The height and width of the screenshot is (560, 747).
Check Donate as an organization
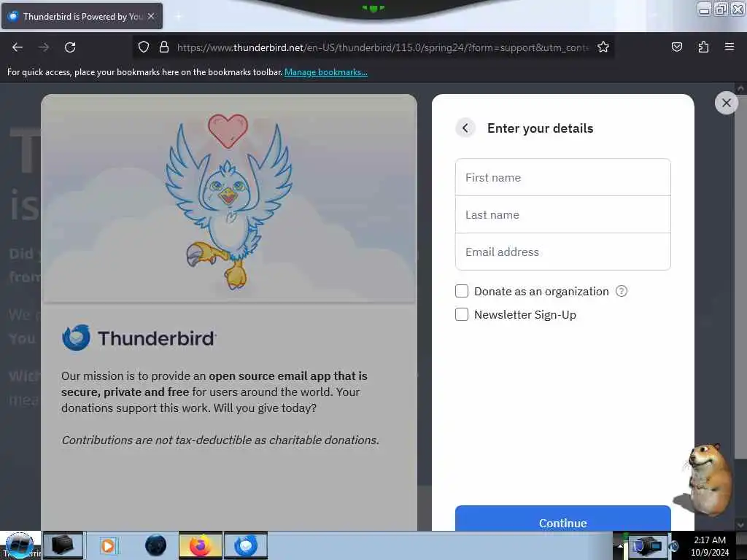tap(462, 291)
